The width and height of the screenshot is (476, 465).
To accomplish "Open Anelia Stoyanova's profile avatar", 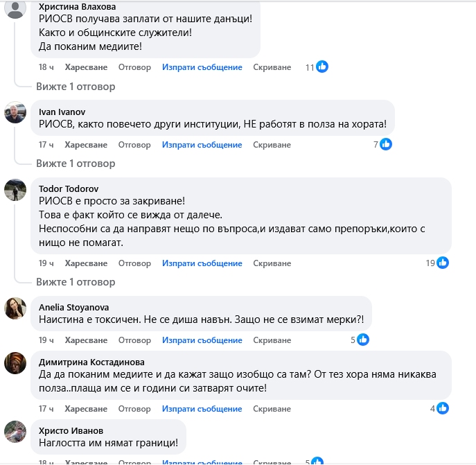I will tap(15, 308).
